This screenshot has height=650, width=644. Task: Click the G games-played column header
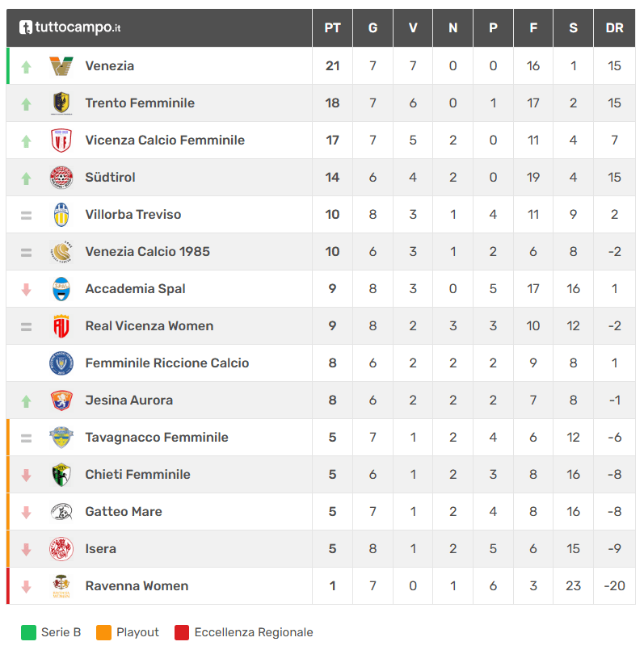coord(373,27)
